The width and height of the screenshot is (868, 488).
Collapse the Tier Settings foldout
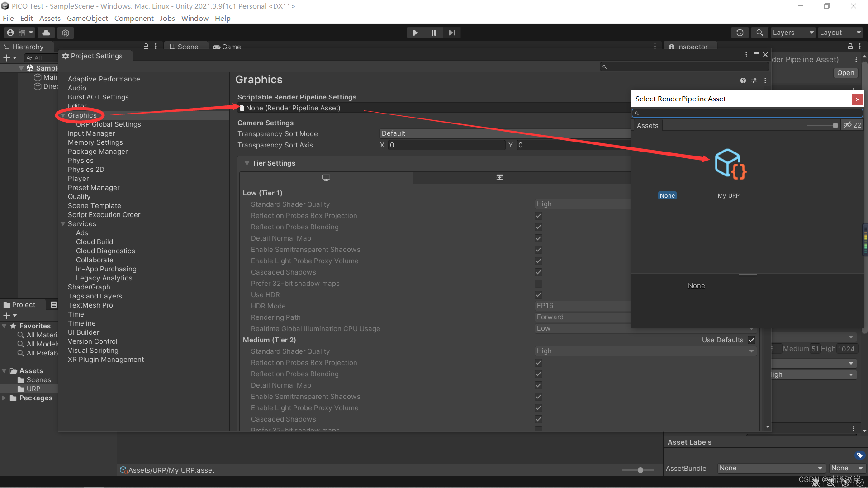pyautogui.click(x=247, y=163)
